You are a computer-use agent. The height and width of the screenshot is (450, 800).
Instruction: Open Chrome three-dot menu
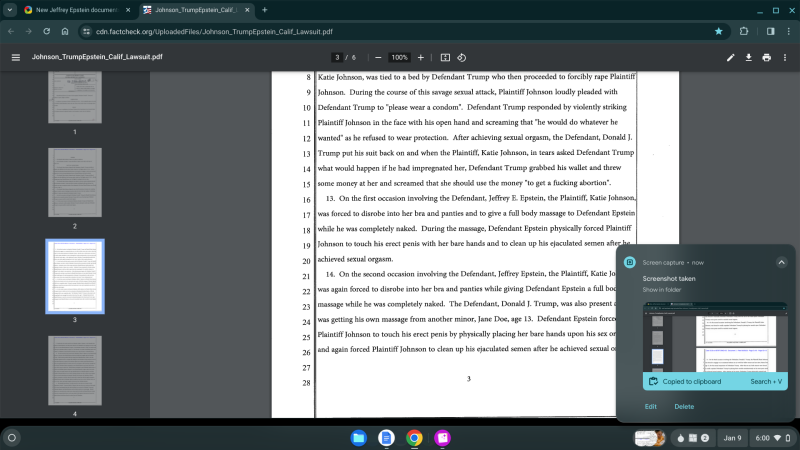pyautogui.click(x=789, y=32)
